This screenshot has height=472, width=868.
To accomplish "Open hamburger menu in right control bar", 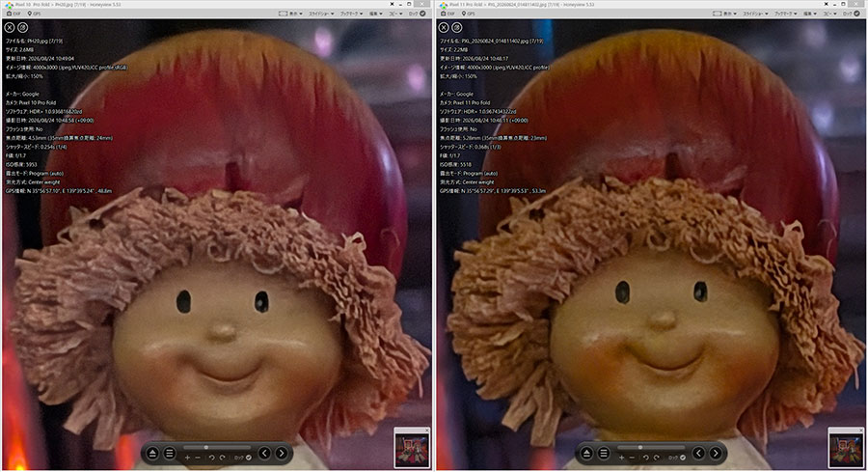I will click(x=604, y=453).
